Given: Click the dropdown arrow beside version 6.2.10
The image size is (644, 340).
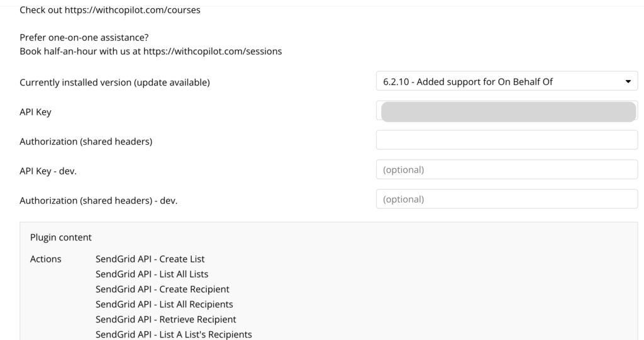Looking at the screenshot, I should (627, 82).
